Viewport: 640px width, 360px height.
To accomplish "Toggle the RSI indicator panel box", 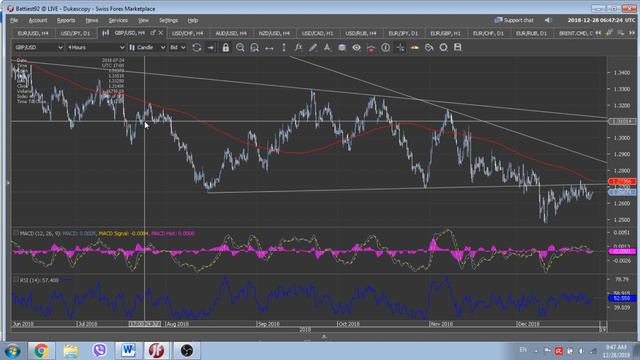I will [x=16, y=280].
